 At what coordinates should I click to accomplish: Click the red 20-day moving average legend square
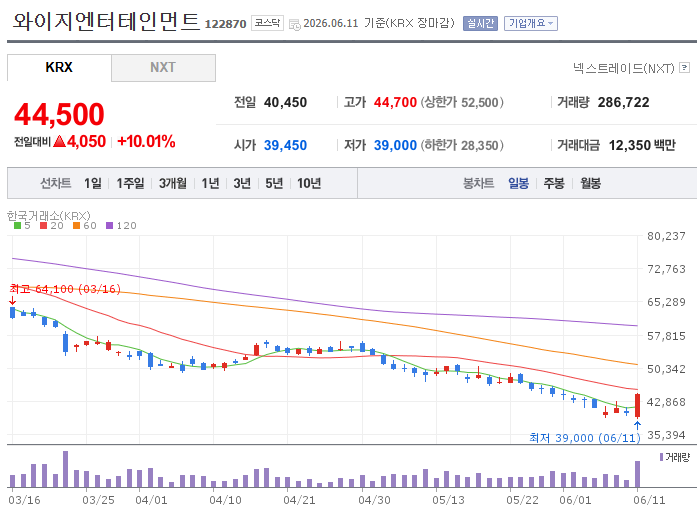click(43, 226)
